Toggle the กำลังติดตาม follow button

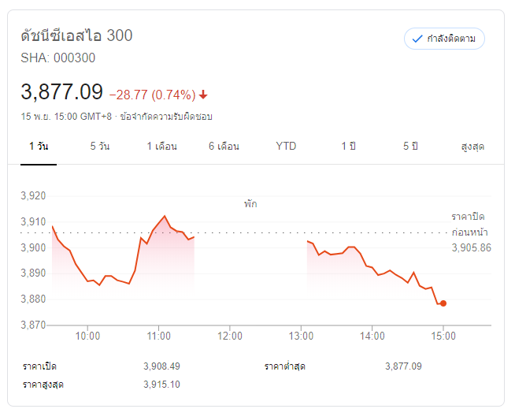click(444, 39)
